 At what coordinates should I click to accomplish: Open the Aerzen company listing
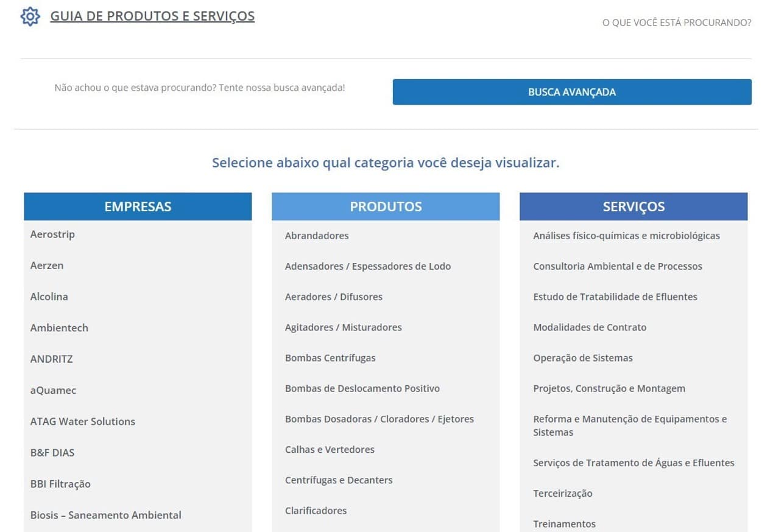[x=47, y=265]
